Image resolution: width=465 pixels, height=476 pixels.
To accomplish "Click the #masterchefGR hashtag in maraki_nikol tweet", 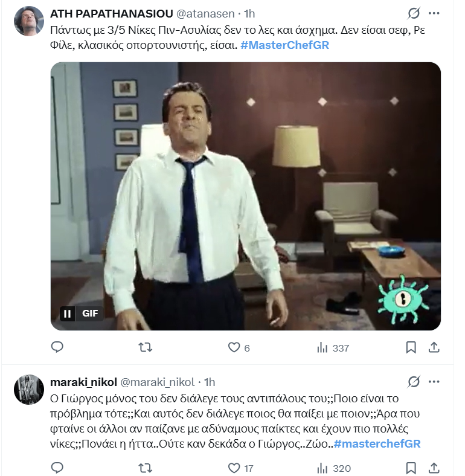I will point(377,444).
